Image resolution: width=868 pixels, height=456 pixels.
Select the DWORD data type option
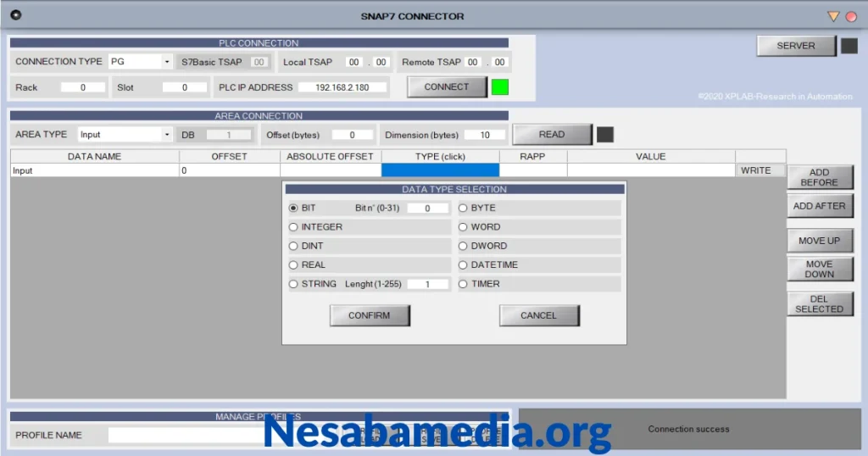(x=463, y=246)
